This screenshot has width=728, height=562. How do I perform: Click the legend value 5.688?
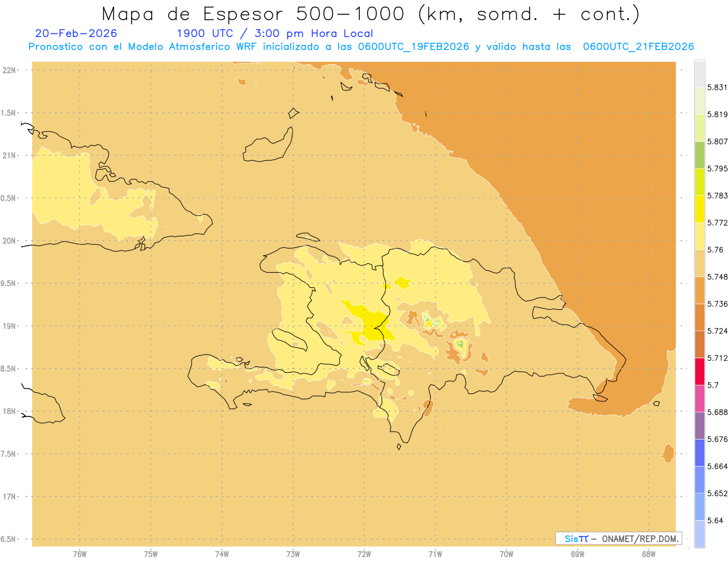pyautogui.click(x=717, y=412)
